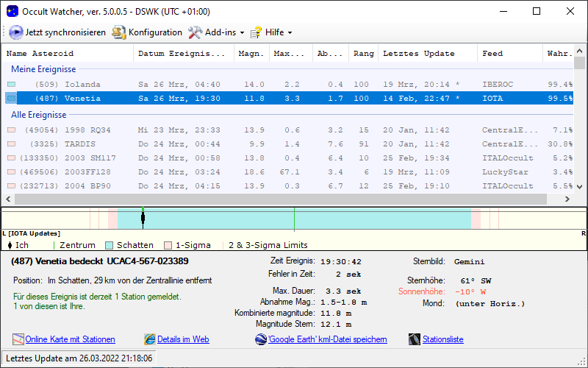Open Konfiguration via its toolbar icon
Screen dimensions: 588x368
(119, 32)
